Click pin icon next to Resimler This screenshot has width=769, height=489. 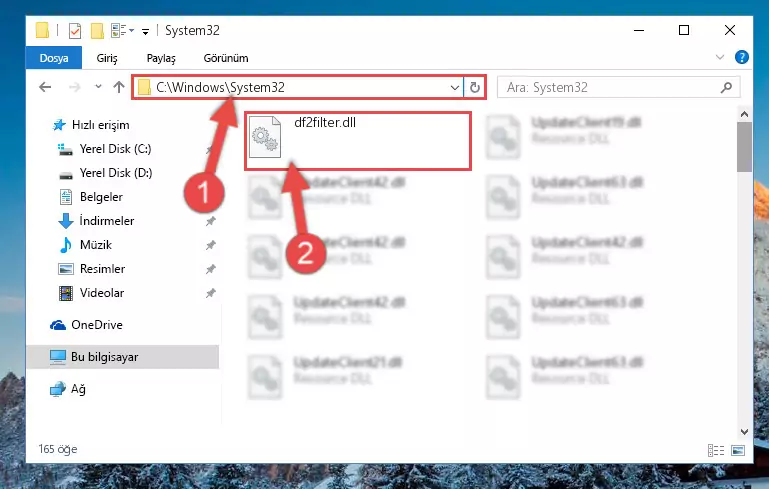coord(210,269)
